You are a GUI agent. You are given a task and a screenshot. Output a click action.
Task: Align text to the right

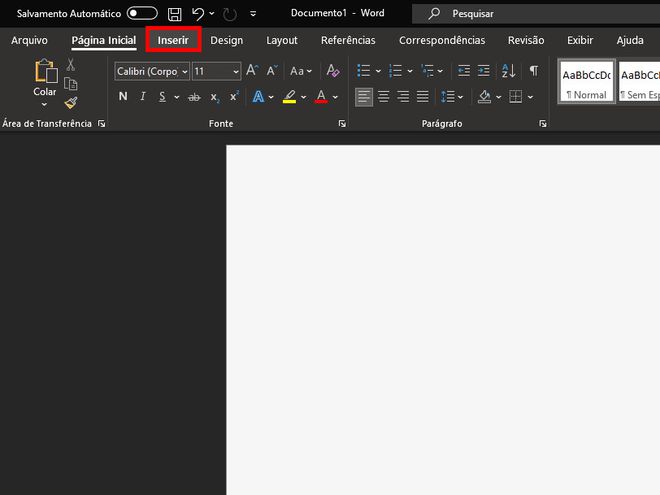pos(403,97)
